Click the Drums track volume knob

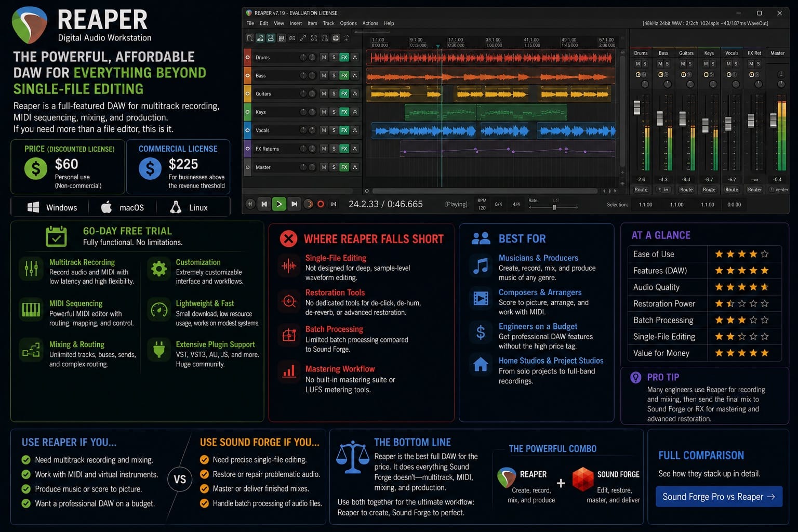[303, 58]
